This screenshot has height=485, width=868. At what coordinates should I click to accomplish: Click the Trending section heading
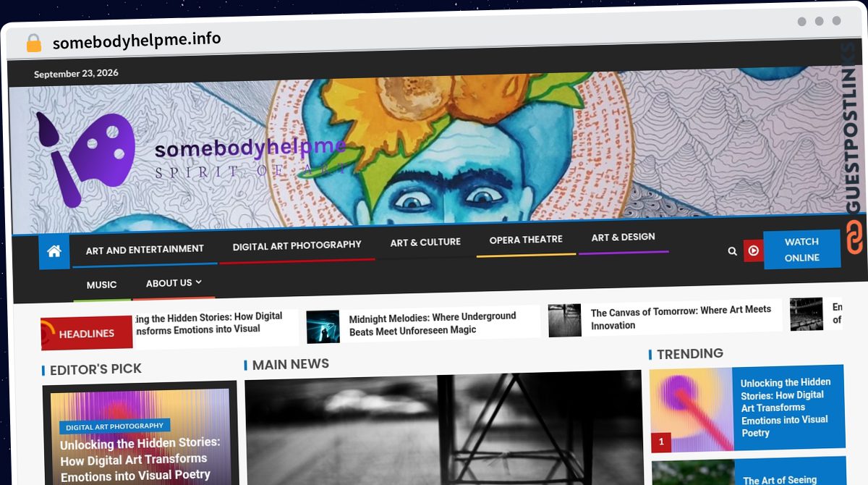click(x=690, y=354)
